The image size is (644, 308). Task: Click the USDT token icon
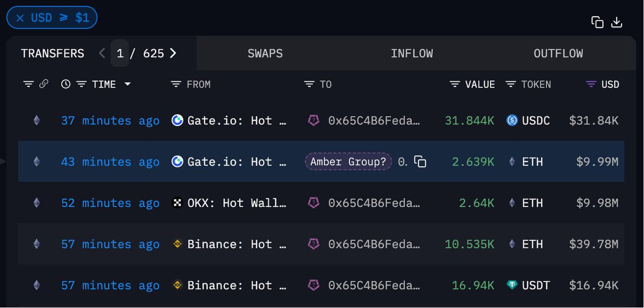point(512,285)
